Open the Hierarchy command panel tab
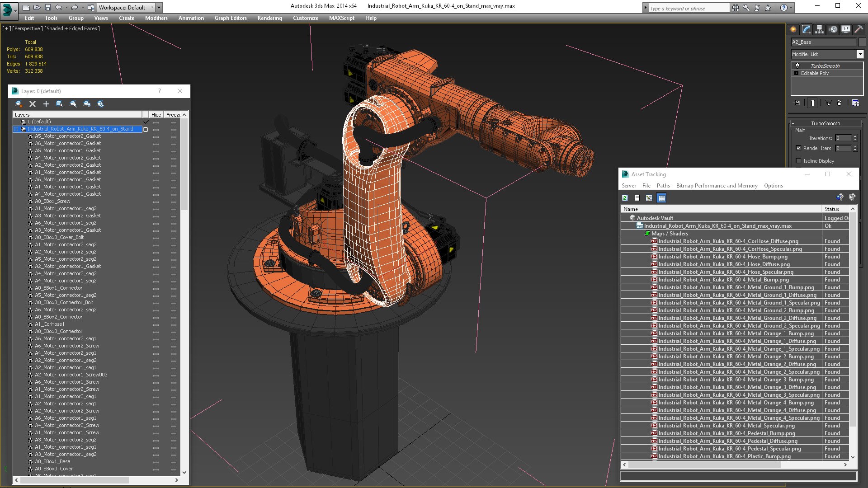The width and height of the screenshot is (868, 488). 819,29
